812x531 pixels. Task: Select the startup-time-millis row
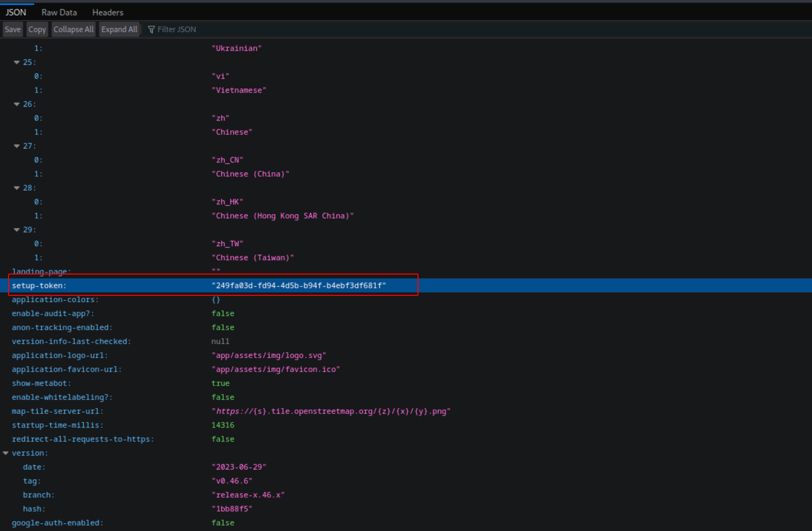tap(57, 425)
